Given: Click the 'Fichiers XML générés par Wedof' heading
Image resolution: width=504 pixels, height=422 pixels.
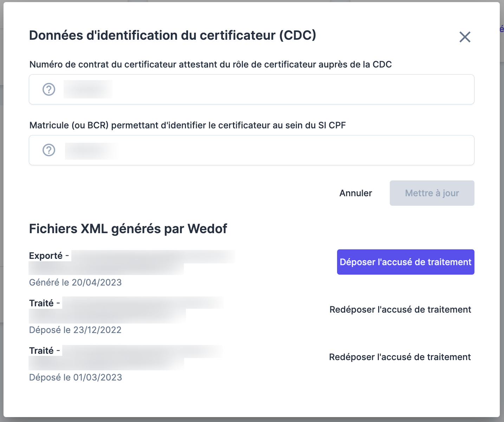Looking at the screenshot, I should pyautogui.click(x=128, y=229).
